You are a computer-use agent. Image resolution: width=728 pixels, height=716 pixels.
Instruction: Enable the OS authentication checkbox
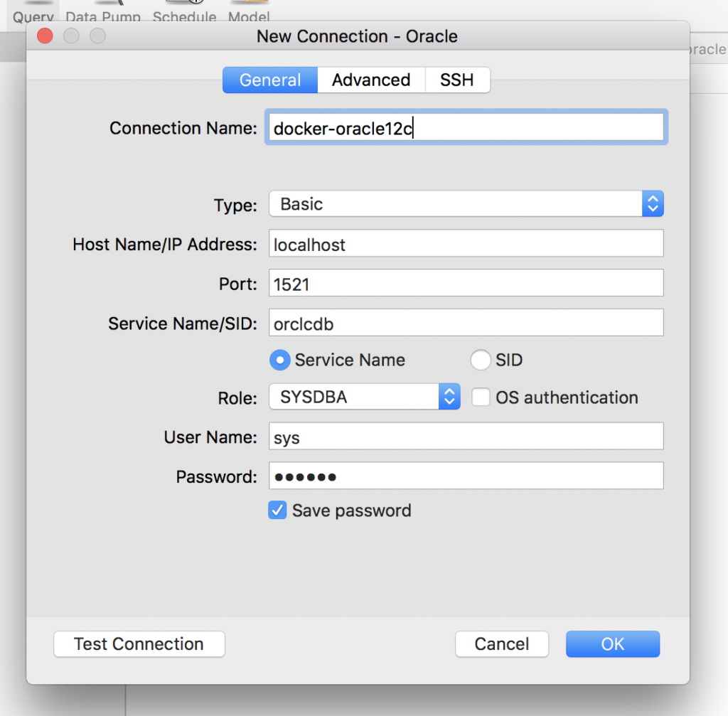[x=481, y=397]
